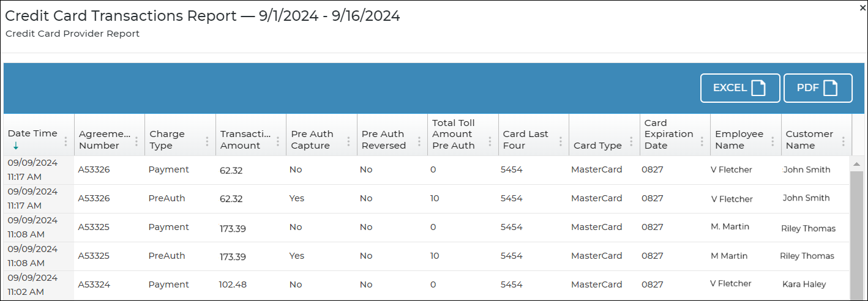
Task: Open the Transaction Amount column options dots
Action: pyautogui.click(x=278, y=141)
